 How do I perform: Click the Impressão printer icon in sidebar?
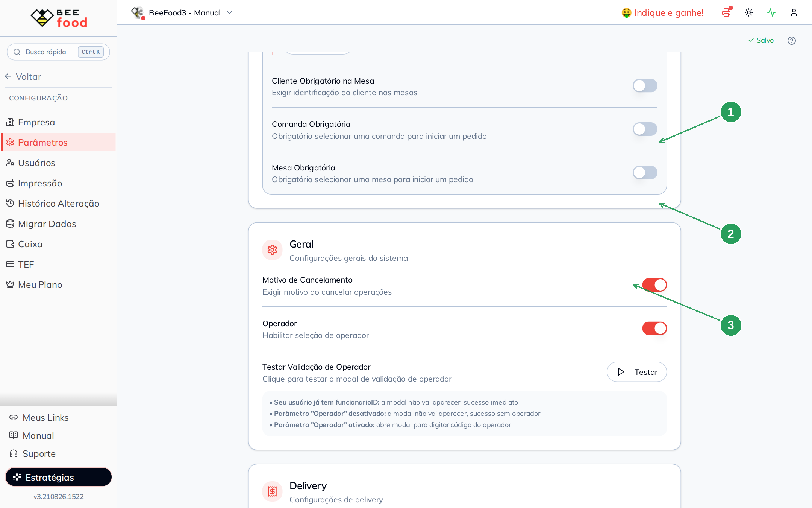(10, 183)
